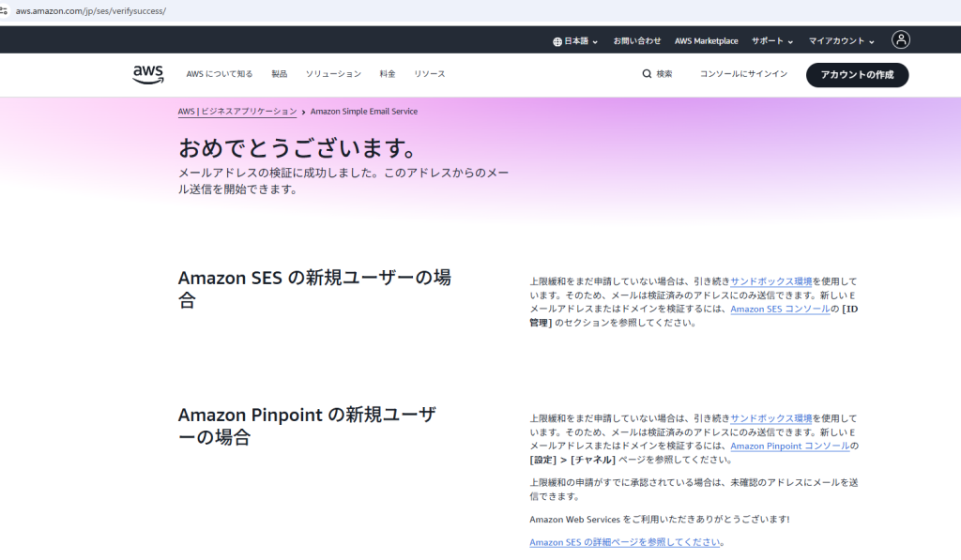Click the search magnifier icon

click(647, 74)
